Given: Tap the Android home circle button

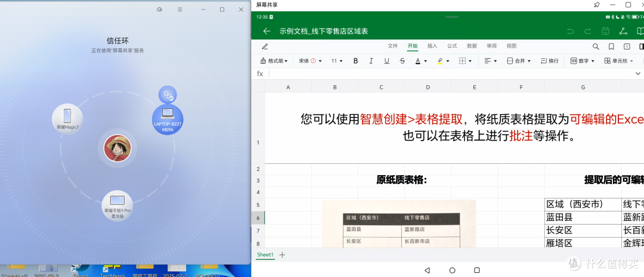Looking at the screenshot, I should click(452, 270).
